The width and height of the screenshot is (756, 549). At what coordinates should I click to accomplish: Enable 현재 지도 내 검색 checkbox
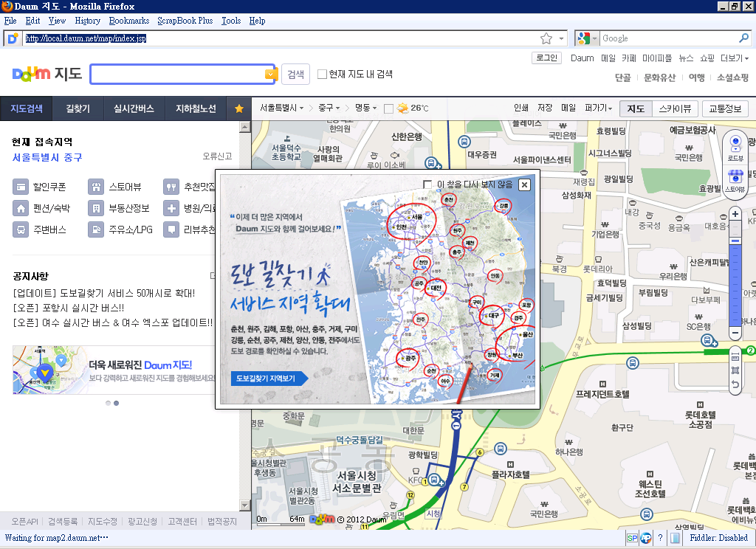click(322, 75)
